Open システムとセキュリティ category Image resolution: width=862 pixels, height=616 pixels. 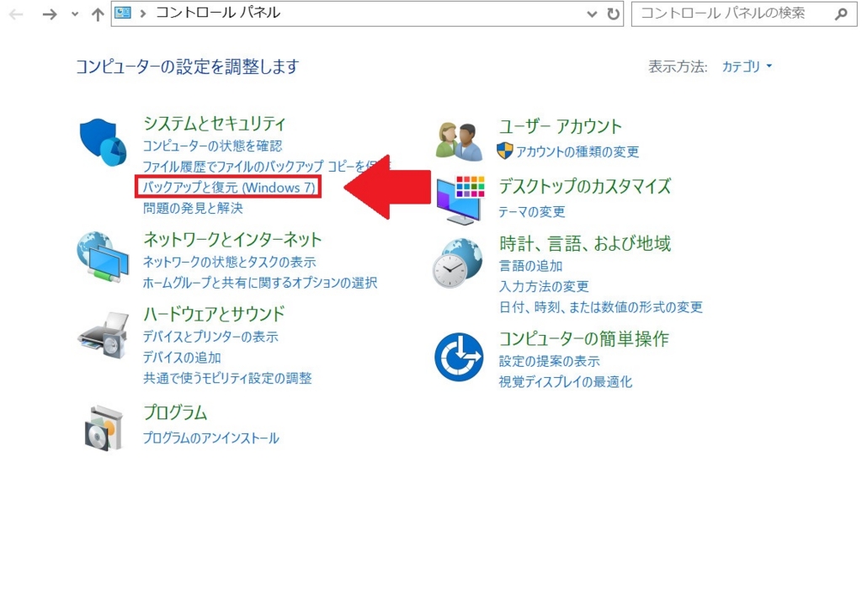(x=215, y=124)
